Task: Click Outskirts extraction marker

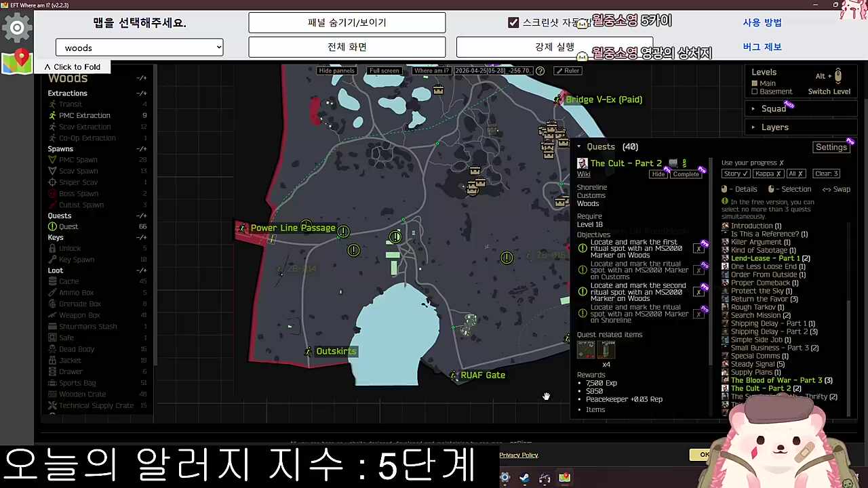Action: coord(309,351)
